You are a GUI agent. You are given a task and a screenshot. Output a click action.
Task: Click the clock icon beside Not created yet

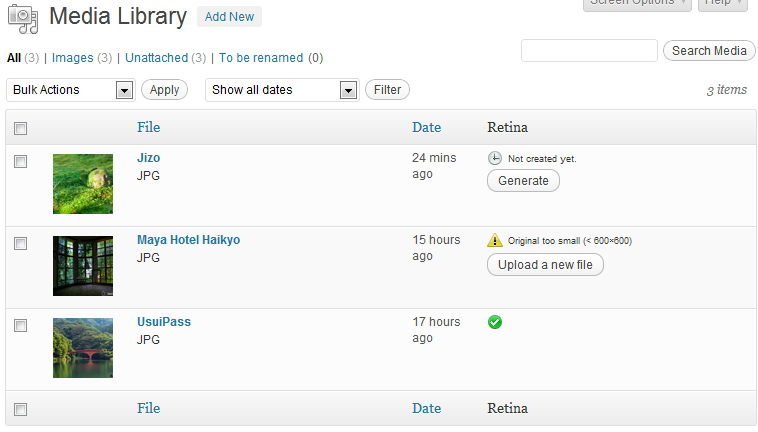click(x=495, y=158)
